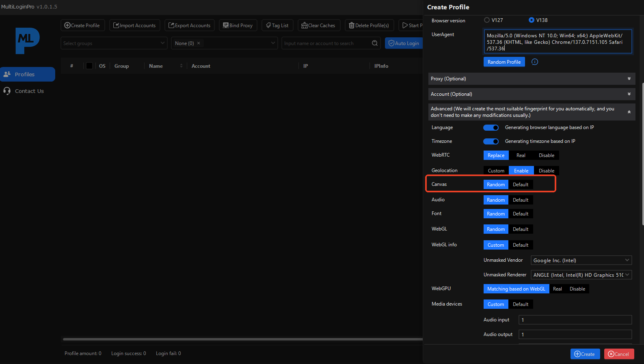Click Clear Caches button
Image resolution: width=644 pixels, height=364 pixels.
[319, 25]
